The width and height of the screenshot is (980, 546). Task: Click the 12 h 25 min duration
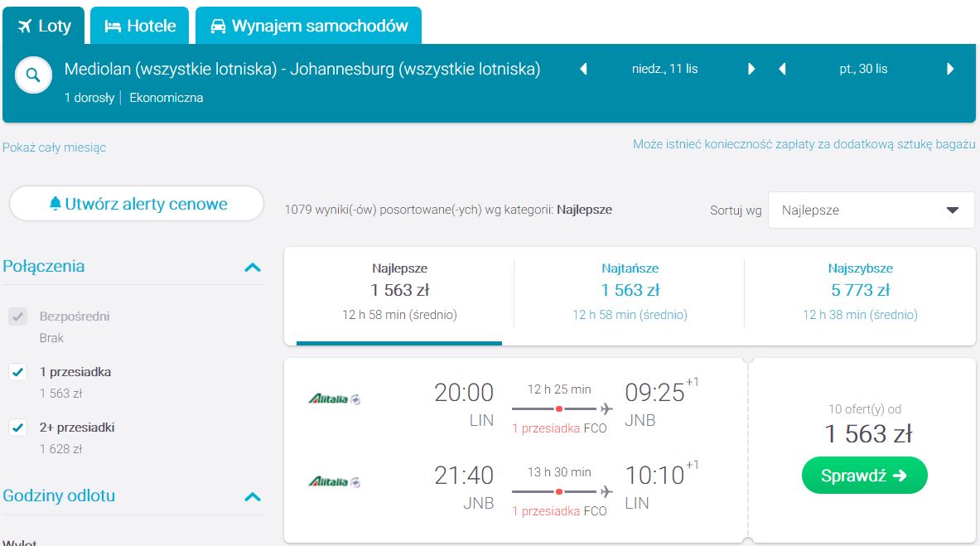(559, 389)
